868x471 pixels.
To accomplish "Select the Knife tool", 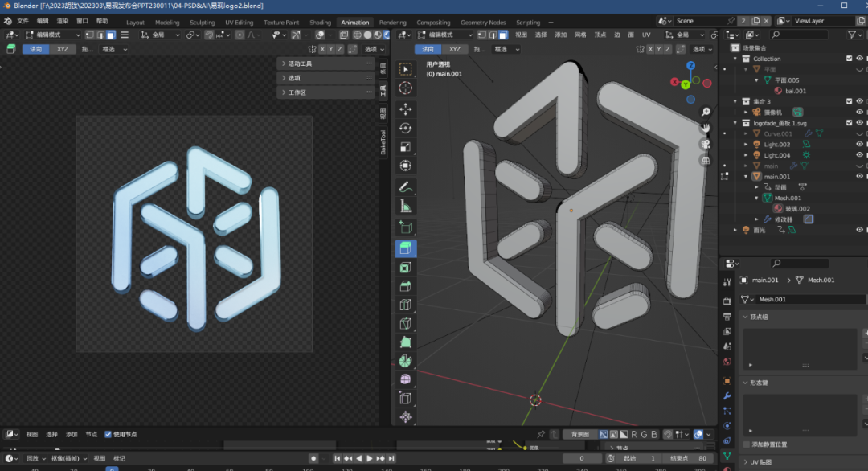I will [x=406, y=324].
